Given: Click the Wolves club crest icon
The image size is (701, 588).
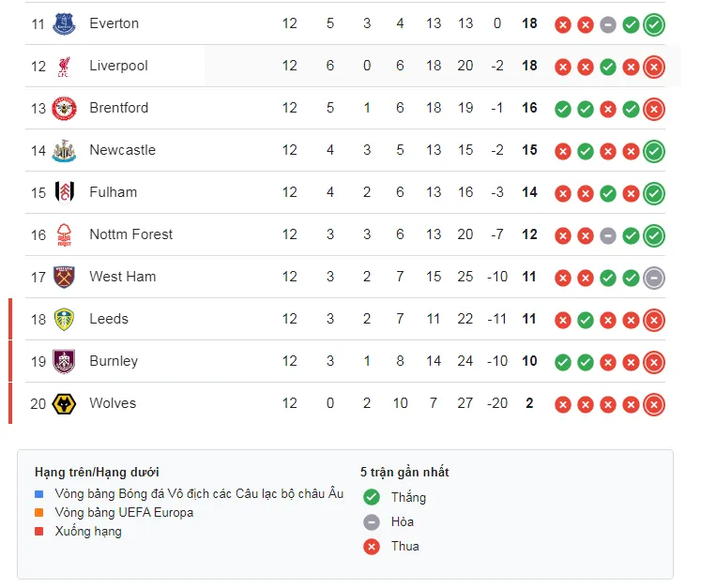Looking at the screenshot, I should click(64, 403).
